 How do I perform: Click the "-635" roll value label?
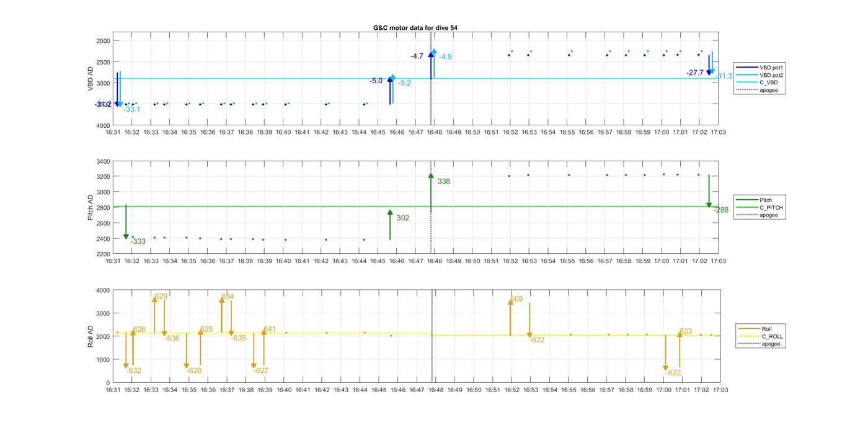[x=239, y=338]
